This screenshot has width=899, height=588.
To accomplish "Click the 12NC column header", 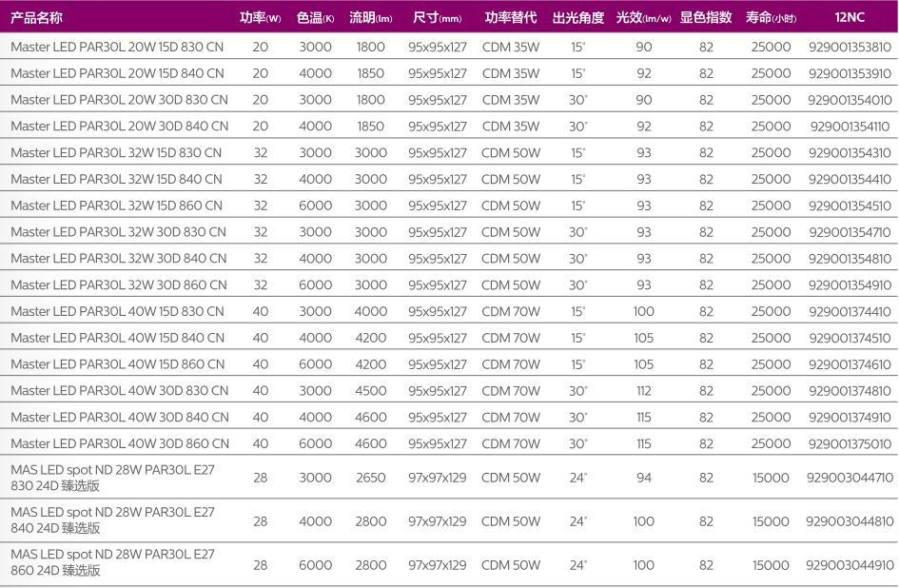I will coord(850,18).
